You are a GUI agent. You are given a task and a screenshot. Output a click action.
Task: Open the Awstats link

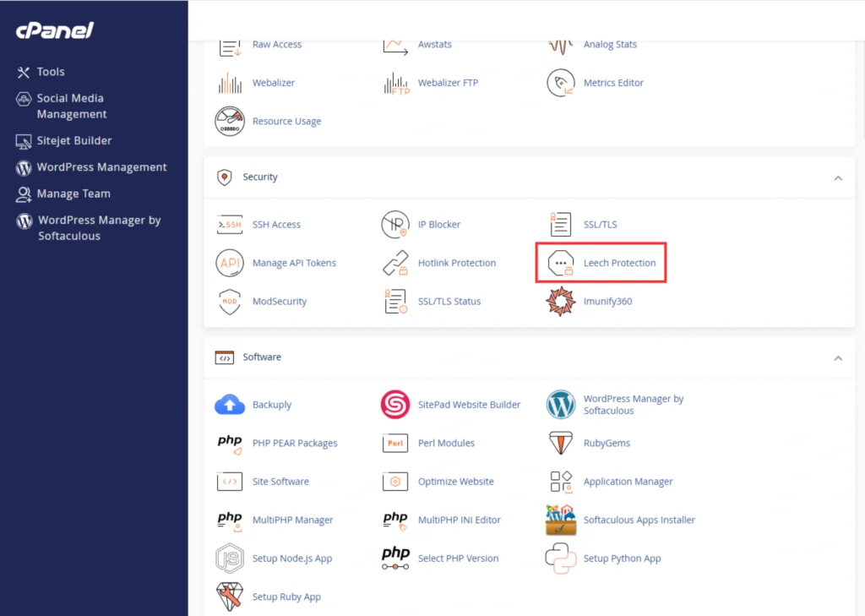(x=435, y=45)
